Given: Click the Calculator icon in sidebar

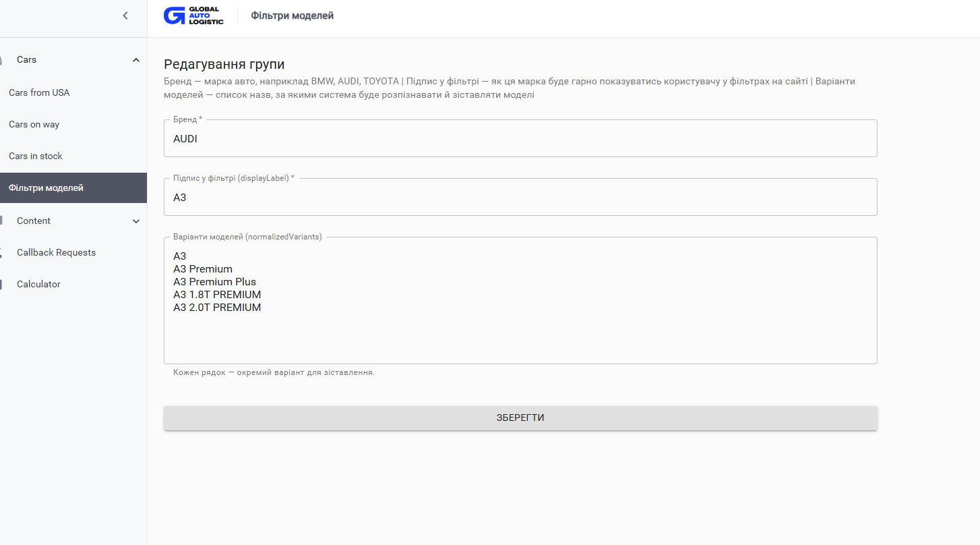Looking at the screenshot, I should click(2, 284).
